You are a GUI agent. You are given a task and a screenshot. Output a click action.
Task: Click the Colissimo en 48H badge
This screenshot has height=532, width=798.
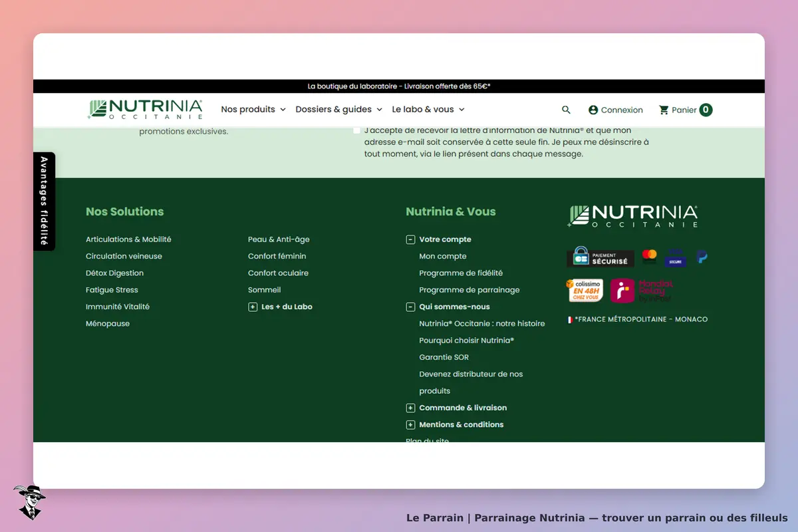coord(585,291)
